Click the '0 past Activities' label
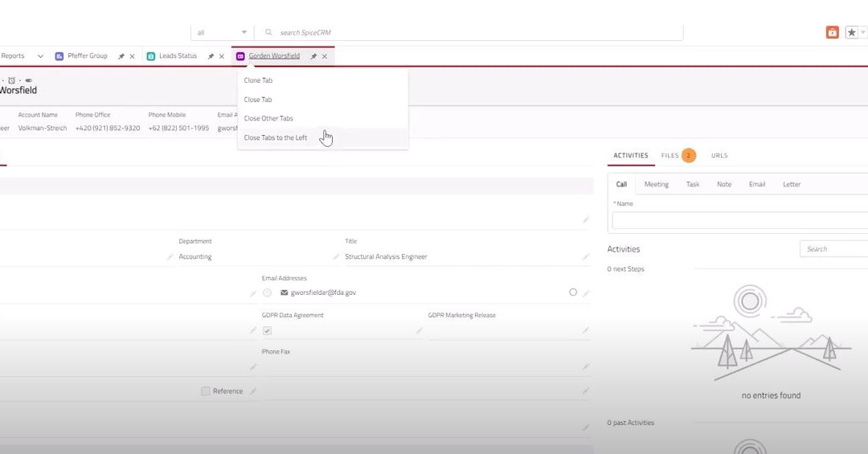Image resolution: width=868 pixels, height=454 pixels. tap(631, 423)
